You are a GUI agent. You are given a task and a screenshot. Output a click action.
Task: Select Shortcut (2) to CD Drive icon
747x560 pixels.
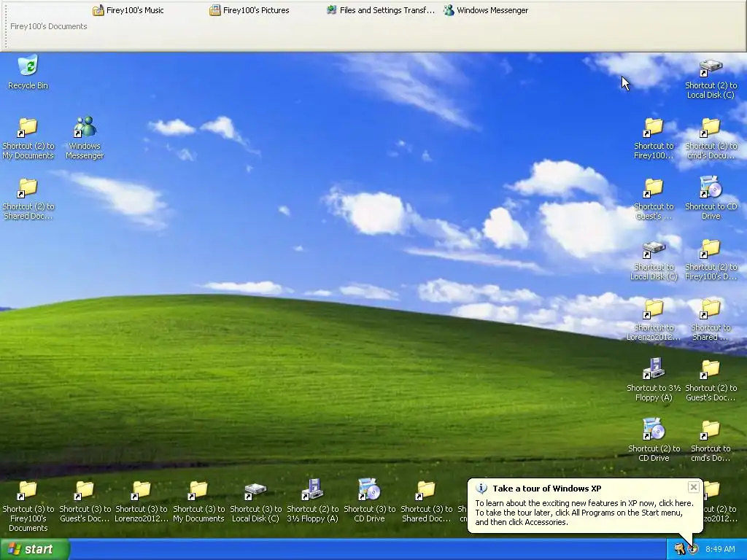pyautogui.click(x=654, y=440)
